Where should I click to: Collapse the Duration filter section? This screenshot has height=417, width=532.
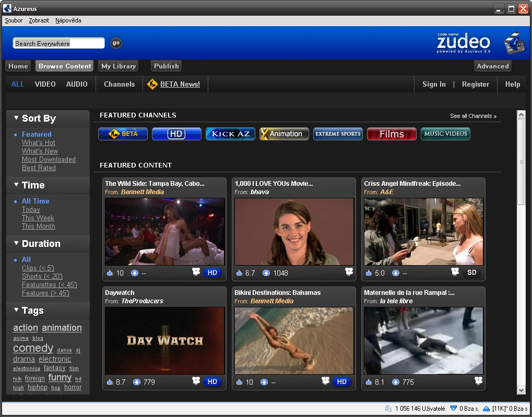[16, 243]
